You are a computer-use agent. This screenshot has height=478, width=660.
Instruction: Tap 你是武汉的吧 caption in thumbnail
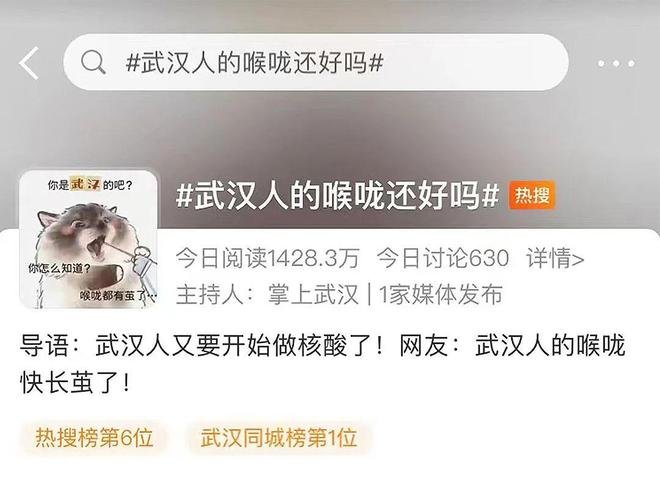(90, 185)
